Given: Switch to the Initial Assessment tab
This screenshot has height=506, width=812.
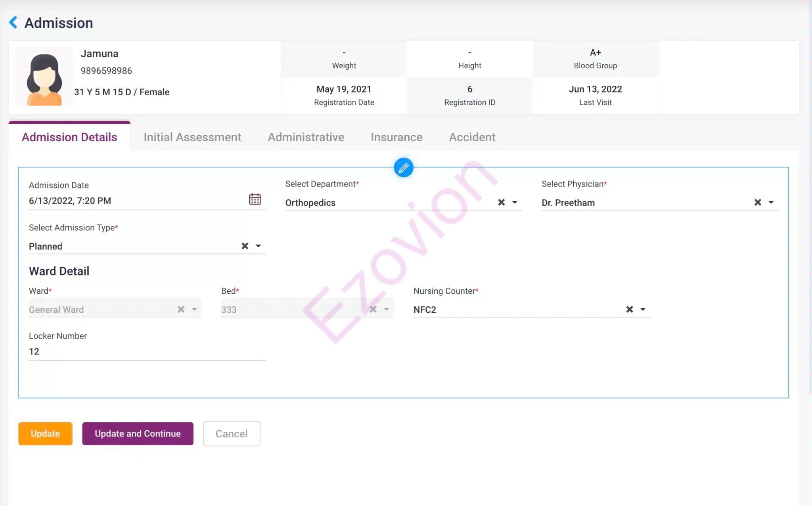Looking at the screenshot, I should [192, 137].
